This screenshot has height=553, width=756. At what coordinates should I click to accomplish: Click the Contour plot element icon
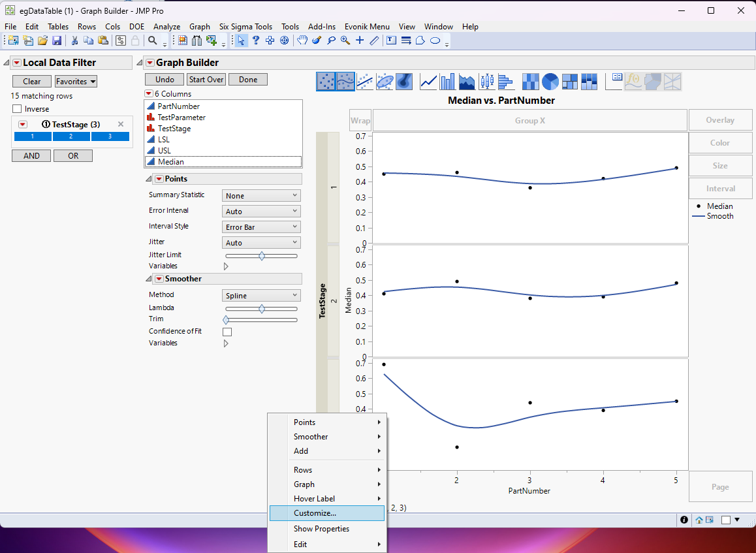[x=404, y=82]
